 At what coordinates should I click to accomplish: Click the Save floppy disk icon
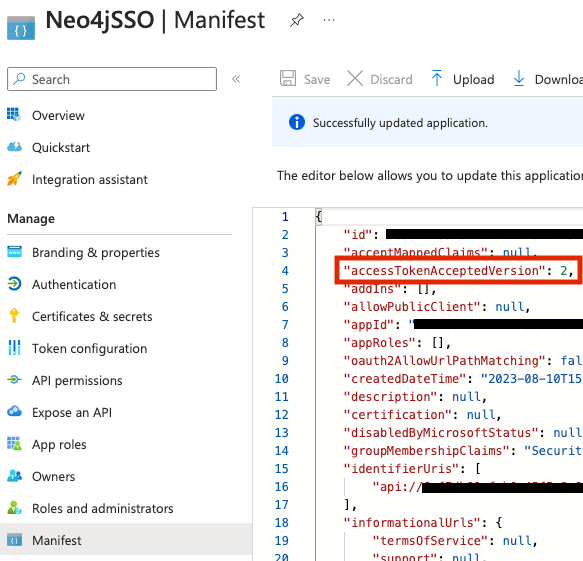tap(288, 79)
